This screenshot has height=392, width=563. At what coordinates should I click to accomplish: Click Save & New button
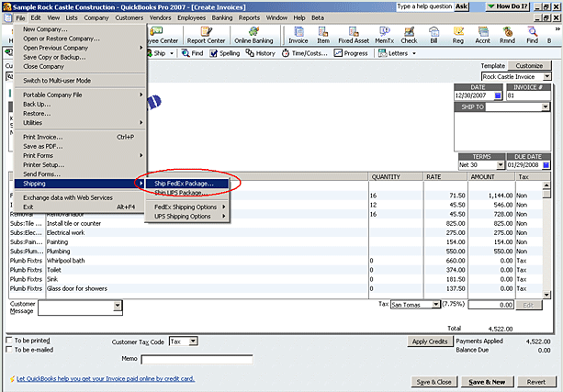point(487,382)
